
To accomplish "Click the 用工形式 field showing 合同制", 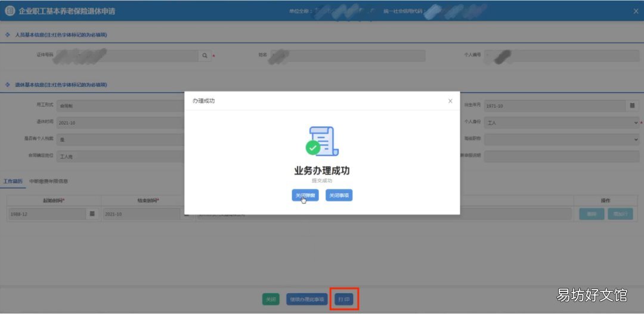I will click(x=120, y=106).
